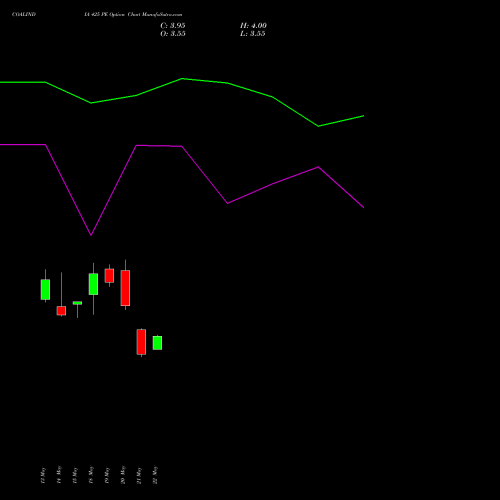
Task: Click the green line's peak point
Action: tap(182, 79)
